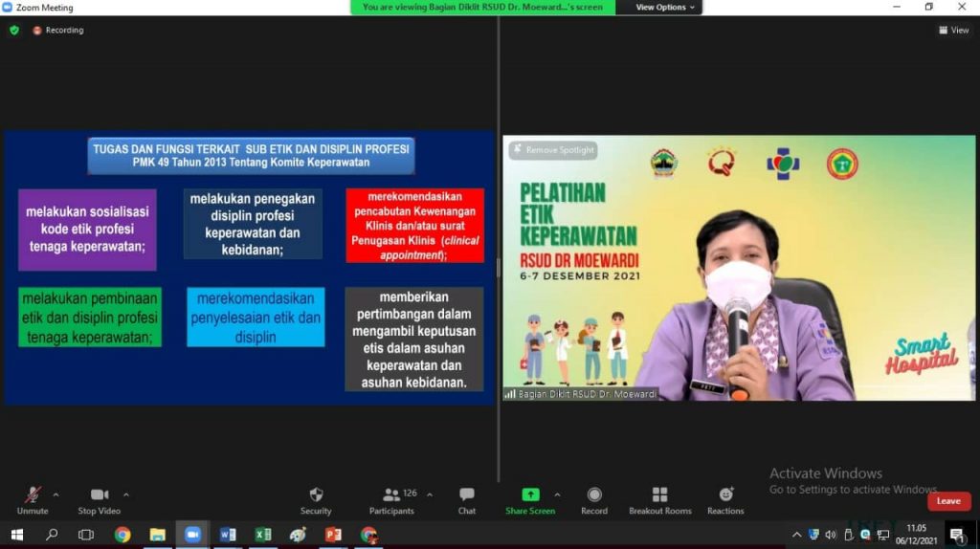This screenshot has height=549, width=980.
Task: Open the View Options dropdown
Action: point(664,8)
